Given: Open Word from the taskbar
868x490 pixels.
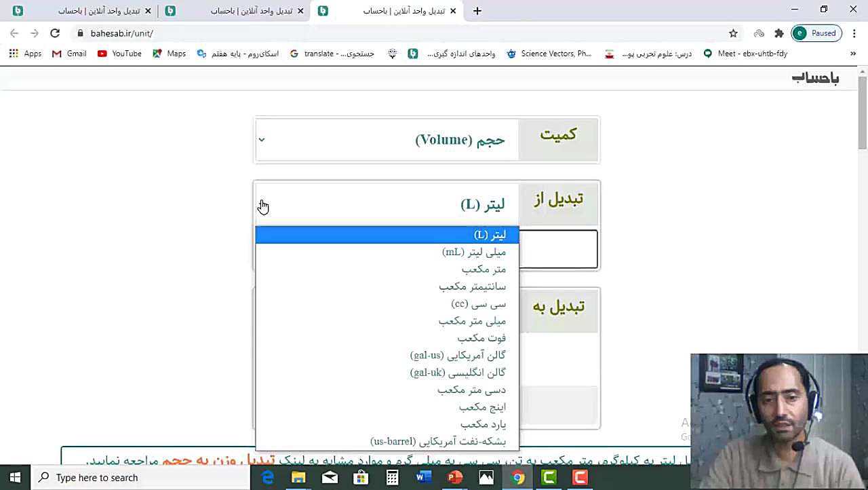Looking at the screenshot, I should pyautogui.click(x=424, y=478).
